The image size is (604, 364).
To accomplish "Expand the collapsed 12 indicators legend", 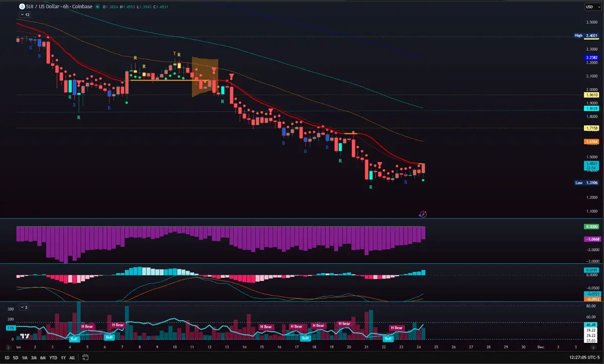I will pyautogui.click(x=24, y=15).
